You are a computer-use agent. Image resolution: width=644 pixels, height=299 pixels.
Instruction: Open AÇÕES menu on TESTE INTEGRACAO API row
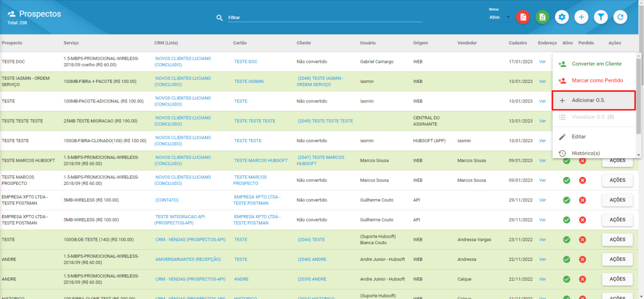pos(617,220)
